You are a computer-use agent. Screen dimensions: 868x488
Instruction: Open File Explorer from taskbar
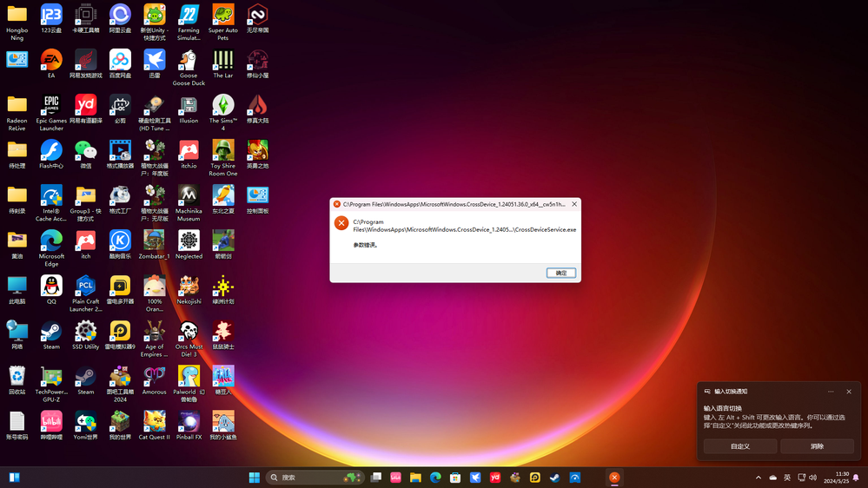point(415,477)
